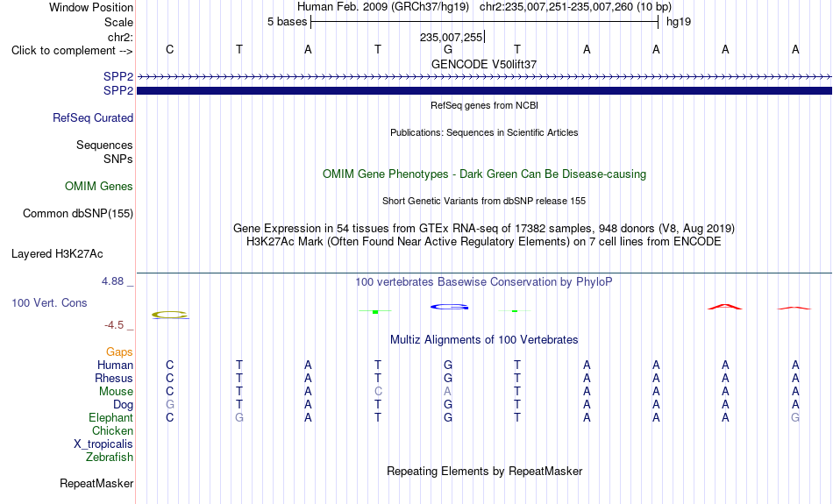Click the hg19 label beside the scale bar
Image resolution: width=833 pixels, height=504 pixels.
pyautogui.click(x=679, y=22)
